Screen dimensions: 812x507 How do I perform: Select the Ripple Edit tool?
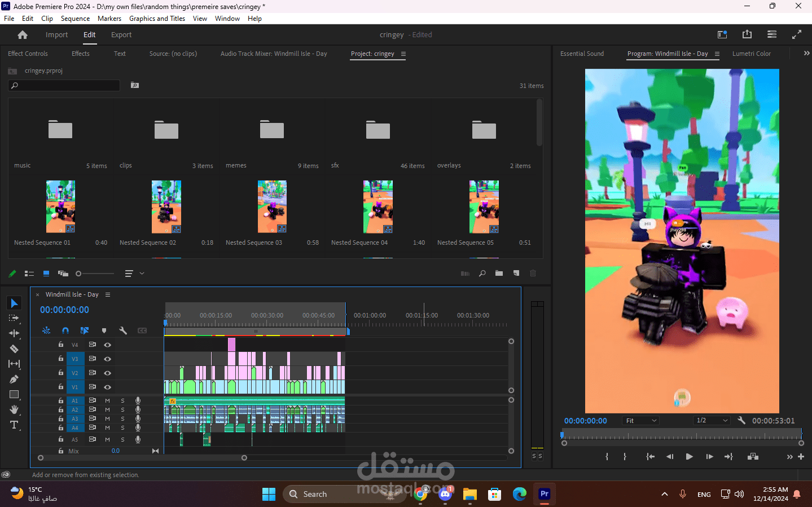point(14,333)
